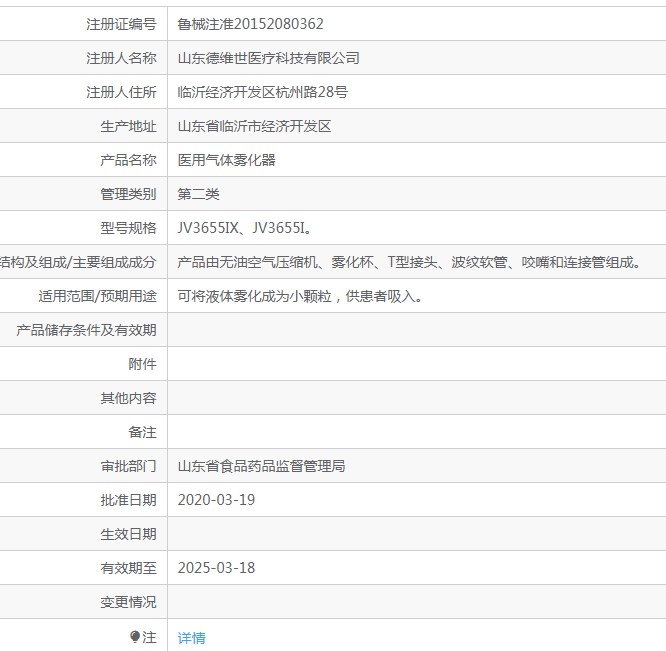Select approval date 2020-03-19
This screenshot has width=666, height=651.
tap(216, 500)
